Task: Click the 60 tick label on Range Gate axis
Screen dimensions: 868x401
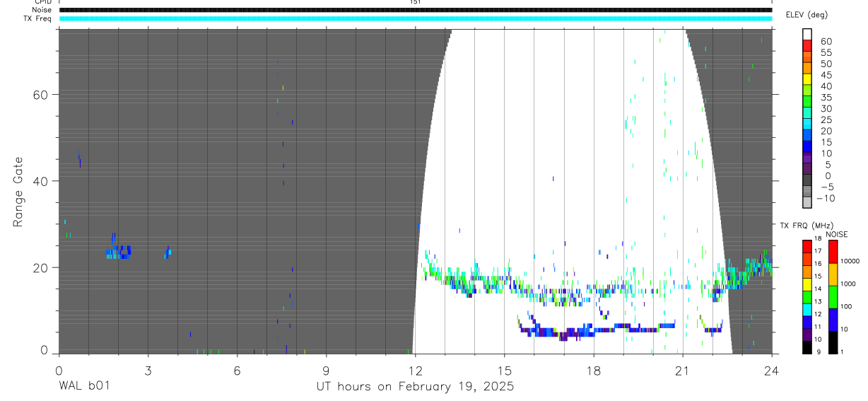Action: coord(42,94)
